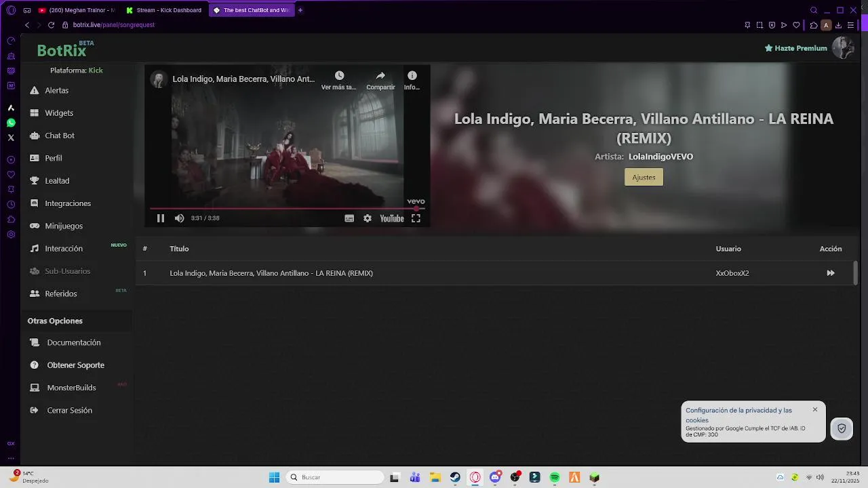Reload the current page

[51, 25]
